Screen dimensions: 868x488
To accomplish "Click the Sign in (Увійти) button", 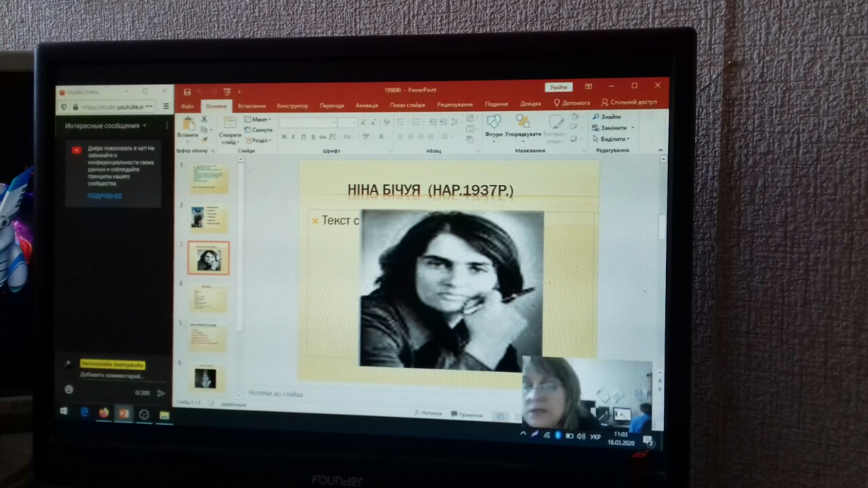I will [x=559, y=87].
